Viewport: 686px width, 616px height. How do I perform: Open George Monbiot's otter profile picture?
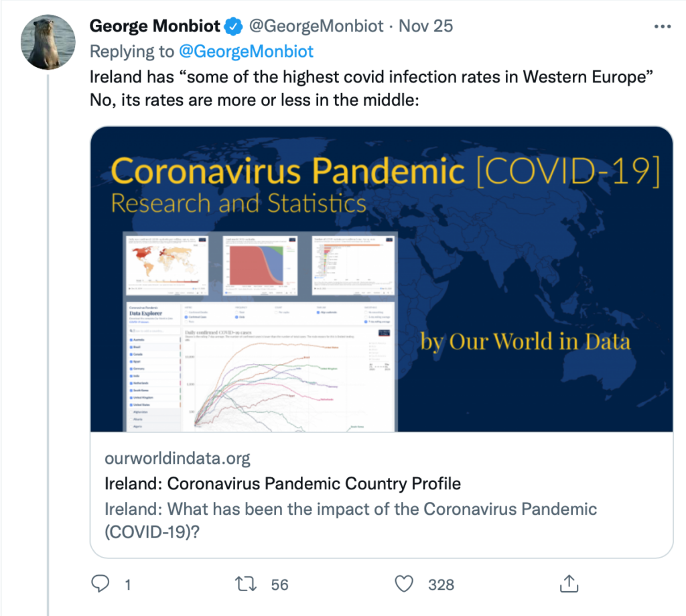click(x=48, y=42)
